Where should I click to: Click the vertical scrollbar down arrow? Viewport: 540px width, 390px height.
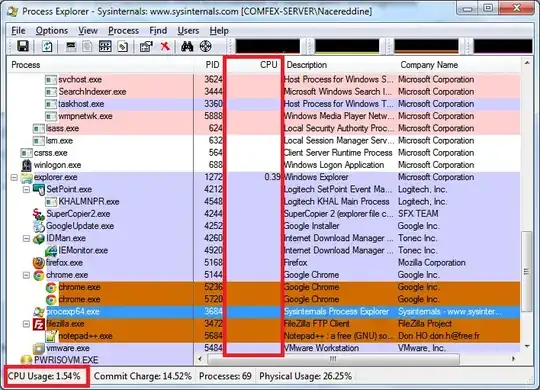527,346
